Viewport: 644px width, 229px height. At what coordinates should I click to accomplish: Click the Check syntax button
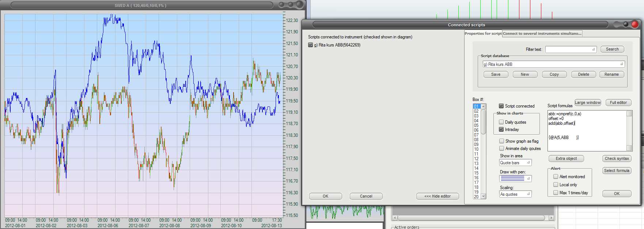coord(617,159)
